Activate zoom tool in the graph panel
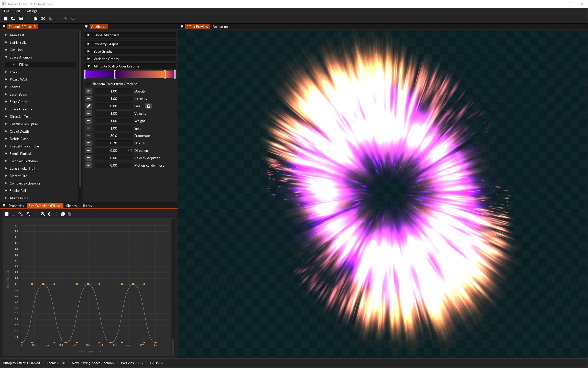Image resolution: width=588 pixels, height=368 pixels. tap(43, 214)
